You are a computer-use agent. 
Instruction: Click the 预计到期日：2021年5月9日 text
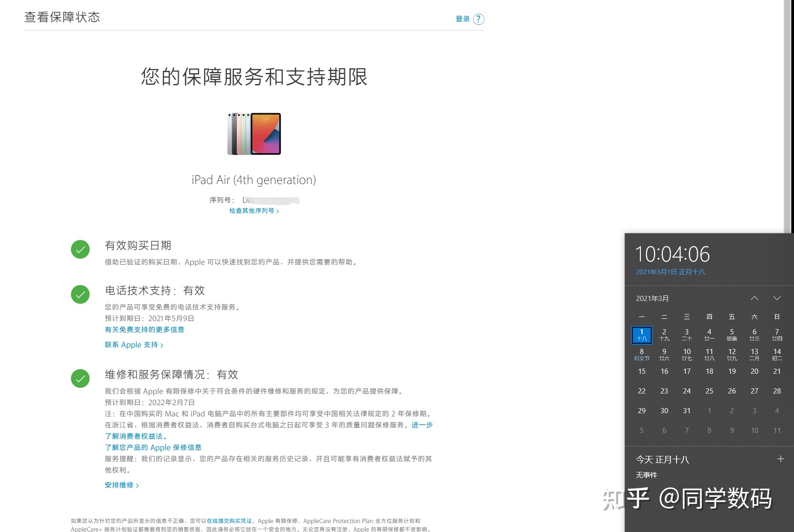click(x=149, y=318)
